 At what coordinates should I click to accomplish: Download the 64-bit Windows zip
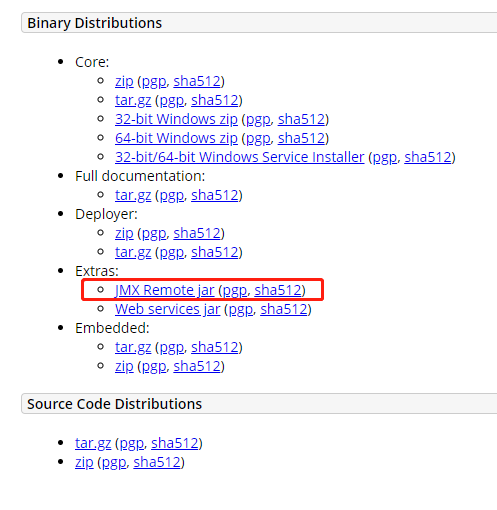176,138
